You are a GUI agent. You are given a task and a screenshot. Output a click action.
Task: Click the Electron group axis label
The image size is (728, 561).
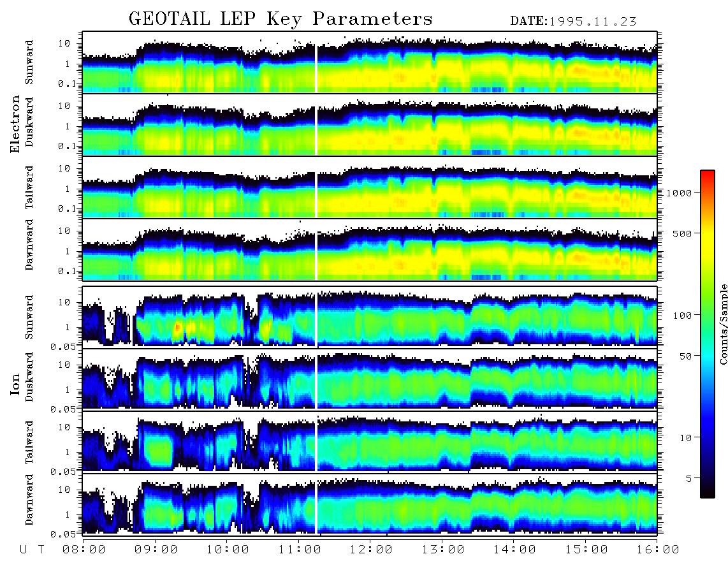15,124
